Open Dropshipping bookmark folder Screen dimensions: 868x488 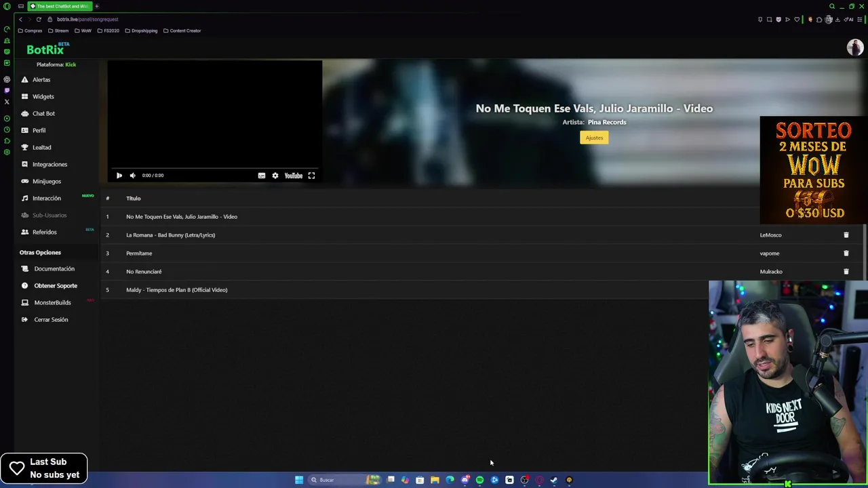tap(141, 31)
